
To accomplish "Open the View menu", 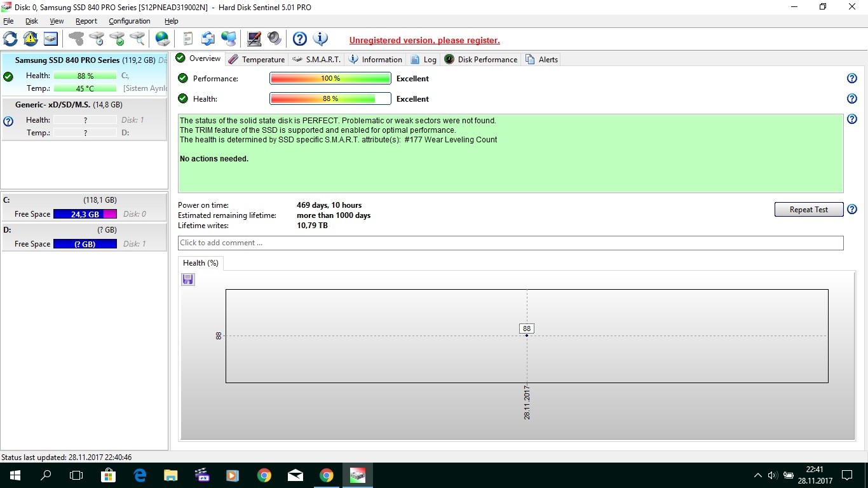I will click(x=57, y=21).
